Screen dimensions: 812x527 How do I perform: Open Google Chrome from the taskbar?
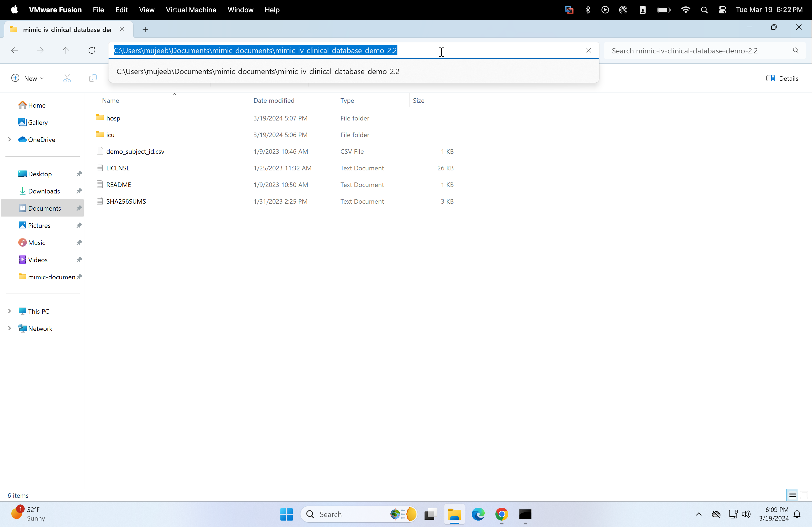[x=502, y=514]
